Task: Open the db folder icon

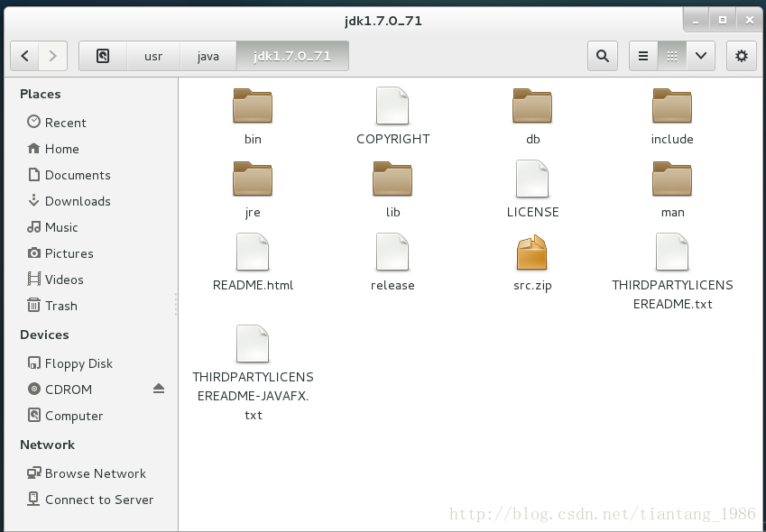Action: point(532,105)
